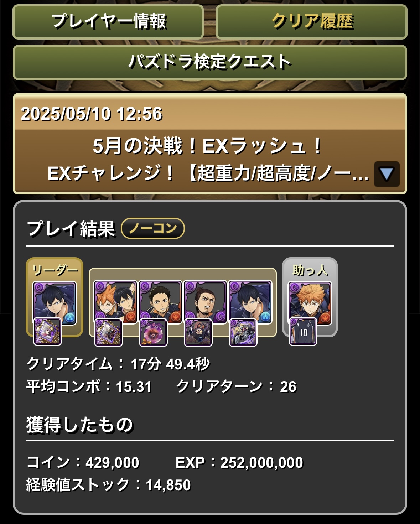Tap the motorcycle assist equipment icon
The image size is (420, 524).
[x=243, y=332]
